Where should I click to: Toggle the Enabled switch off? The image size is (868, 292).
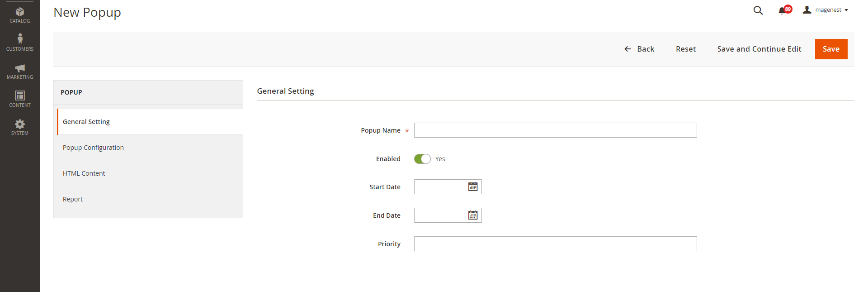(422, 159)
